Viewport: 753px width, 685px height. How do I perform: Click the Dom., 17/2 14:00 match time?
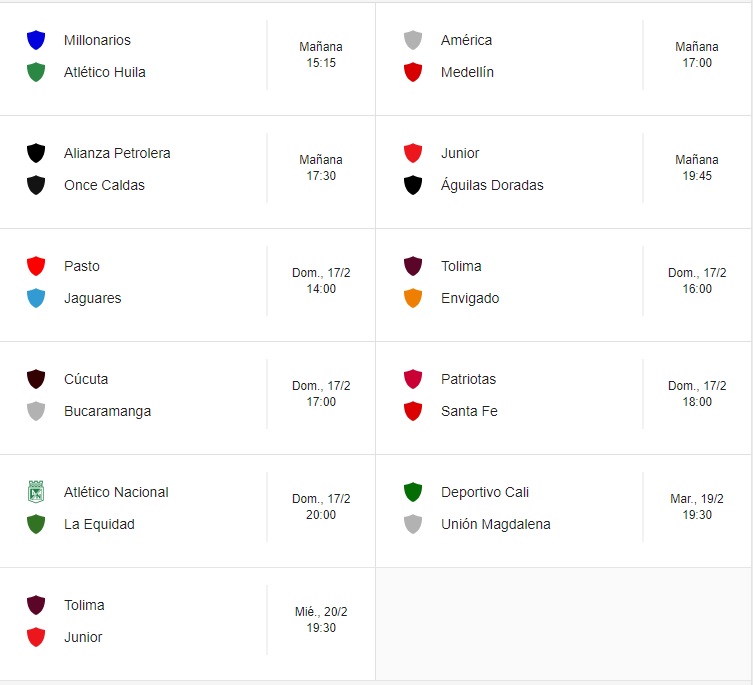321,281
